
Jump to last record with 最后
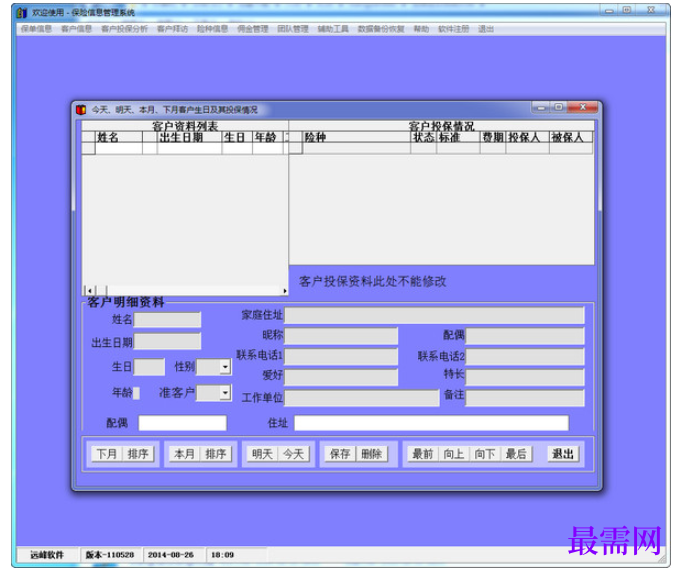(517, 454)
